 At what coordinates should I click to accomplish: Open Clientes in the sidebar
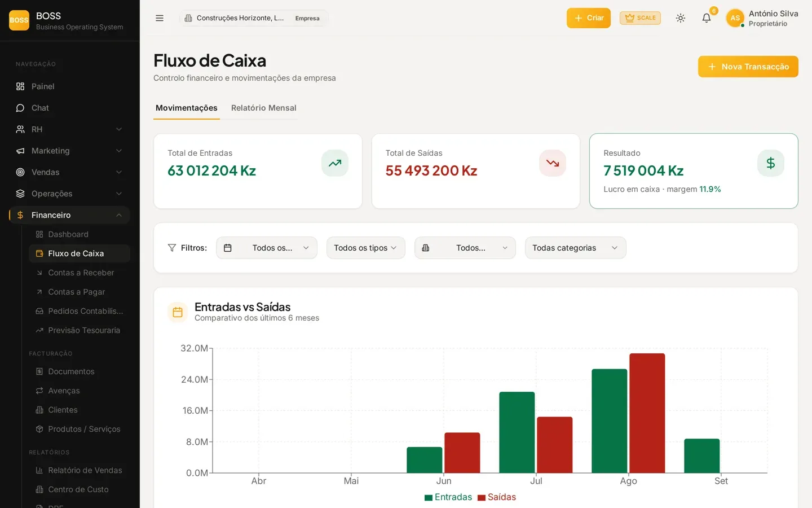80,410
